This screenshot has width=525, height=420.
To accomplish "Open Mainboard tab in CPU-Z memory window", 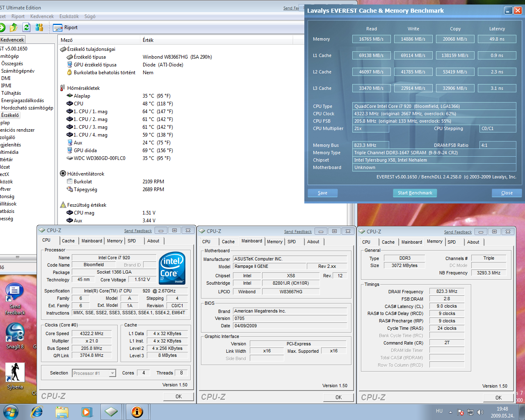I will click(x=412, y=242).
